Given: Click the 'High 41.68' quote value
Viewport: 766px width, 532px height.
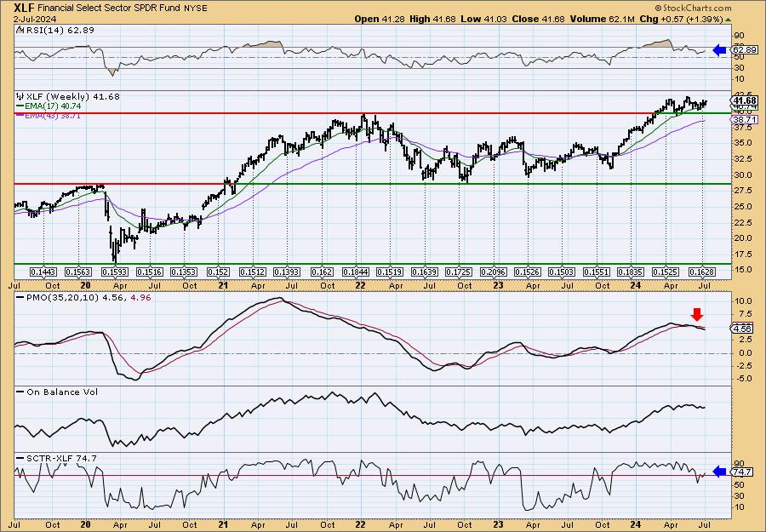Looking at the screenshot, I should pos(434,19).
